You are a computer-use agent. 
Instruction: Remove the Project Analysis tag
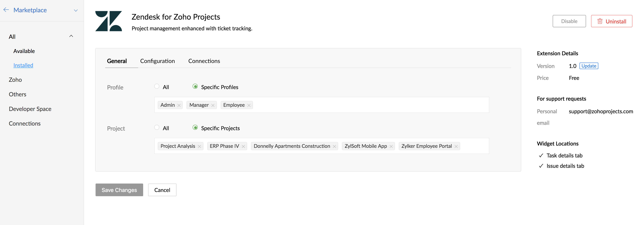(200, 146)
